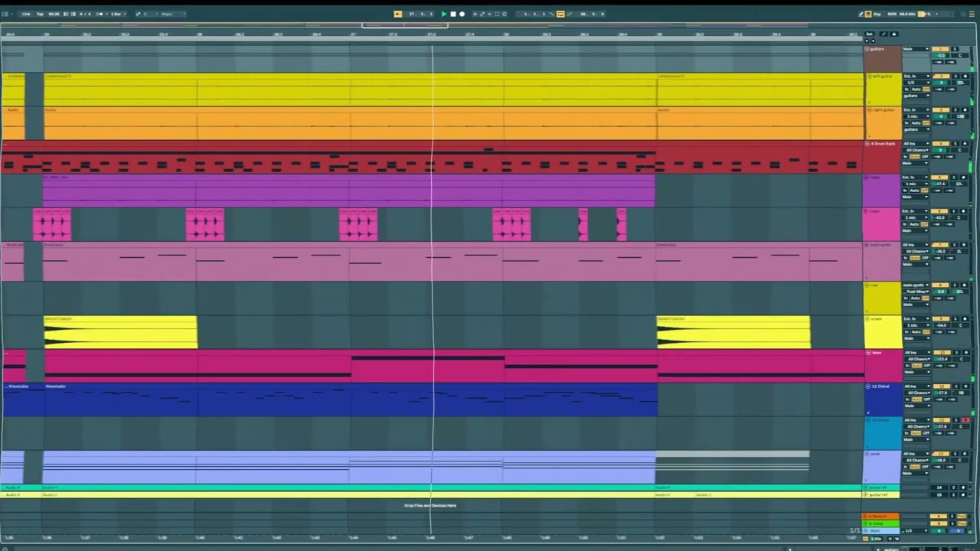
Task: Set left guitar monitor to Auto
Action: (x=916, y=90)
